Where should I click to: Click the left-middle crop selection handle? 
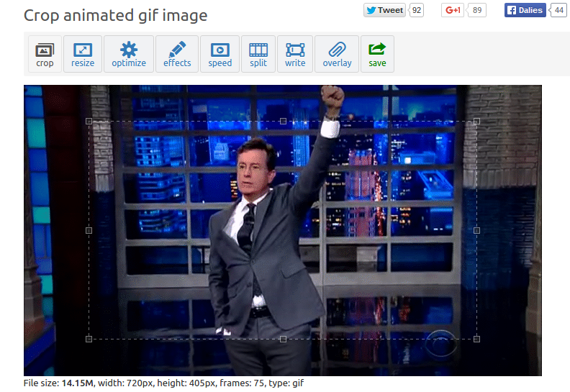click(89, 230)
